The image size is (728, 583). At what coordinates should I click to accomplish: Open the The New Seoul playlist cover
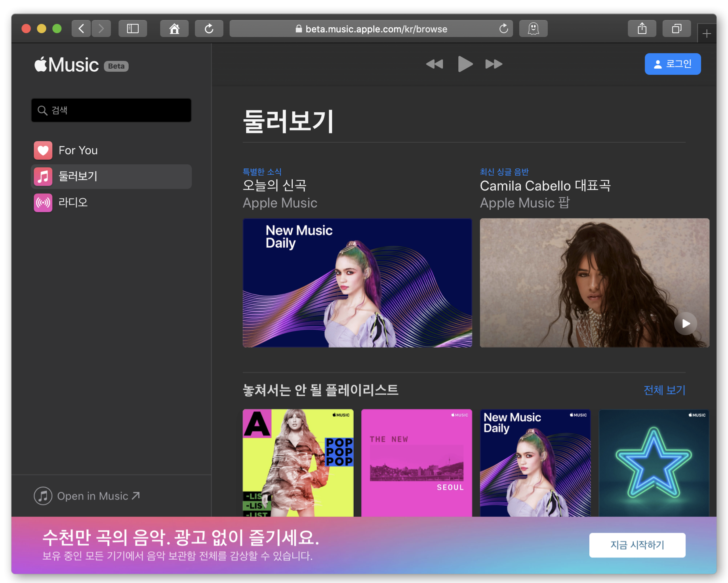[x=416, y=463]
